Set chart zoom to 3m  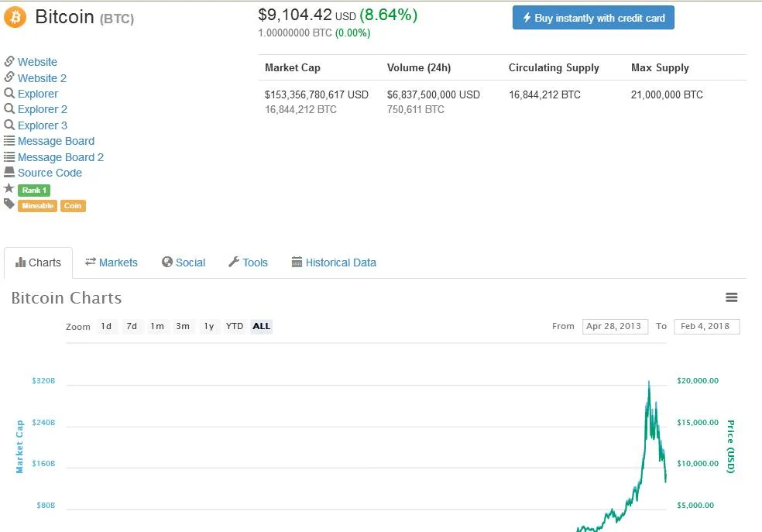coord(183,326)
